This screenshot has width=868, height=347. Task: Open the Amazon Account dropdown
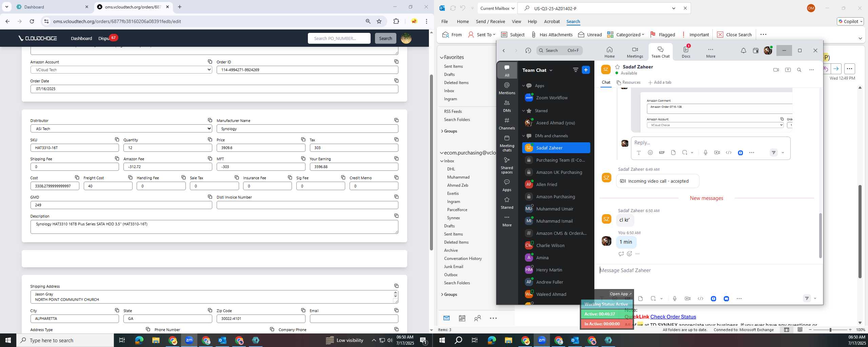click(121, 70)
